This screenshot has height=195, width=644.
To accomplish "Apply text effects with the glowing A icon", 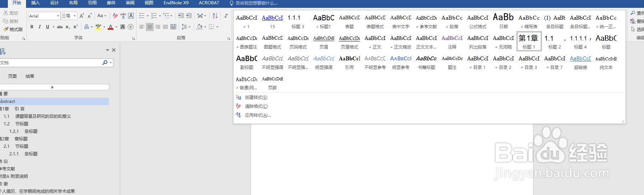I will point(86,27).
